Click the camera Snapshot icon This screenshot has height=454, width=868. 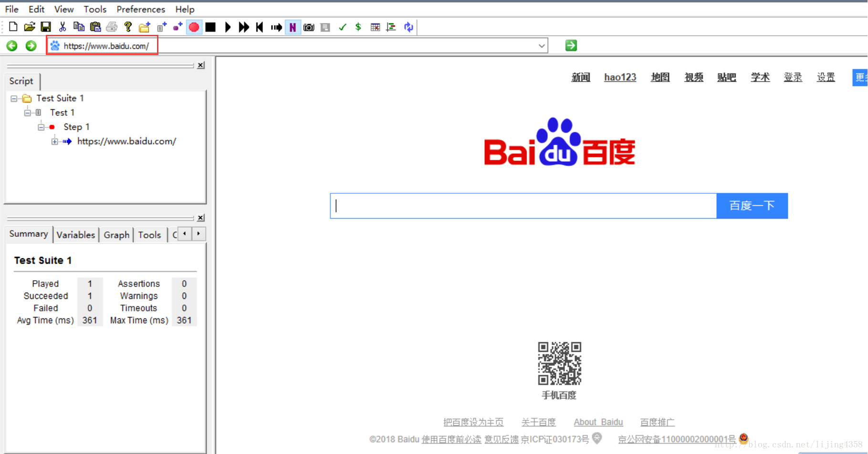click(x=309, y=27)
